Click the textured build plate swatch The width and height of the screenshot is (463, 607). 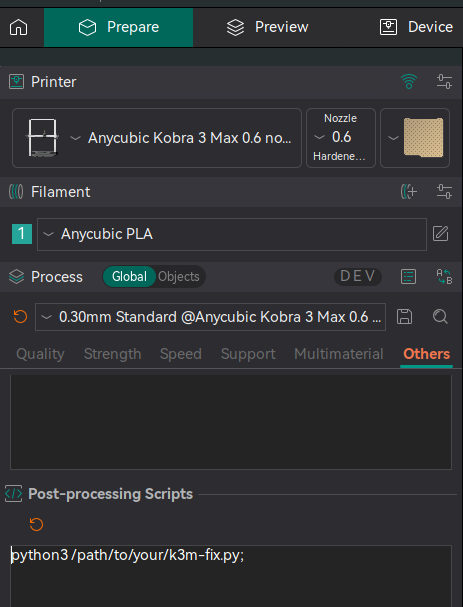(423, 138)
